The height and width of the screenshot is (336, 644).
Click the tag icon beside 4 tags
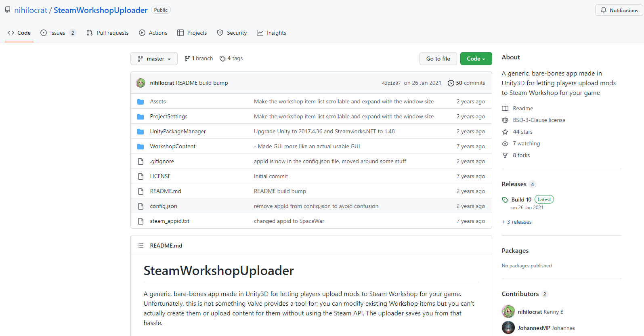pos(222,59)
